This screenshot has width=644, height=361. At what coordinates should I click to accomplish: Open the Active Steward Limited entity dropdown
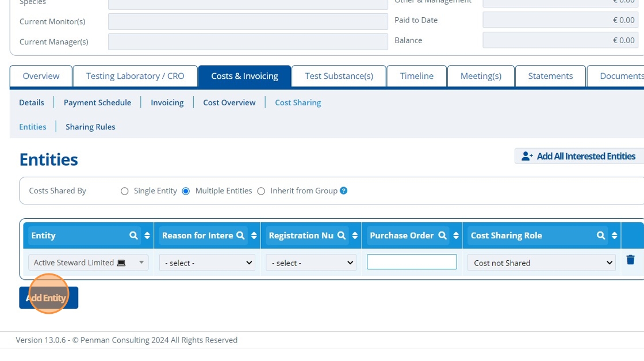89,263
